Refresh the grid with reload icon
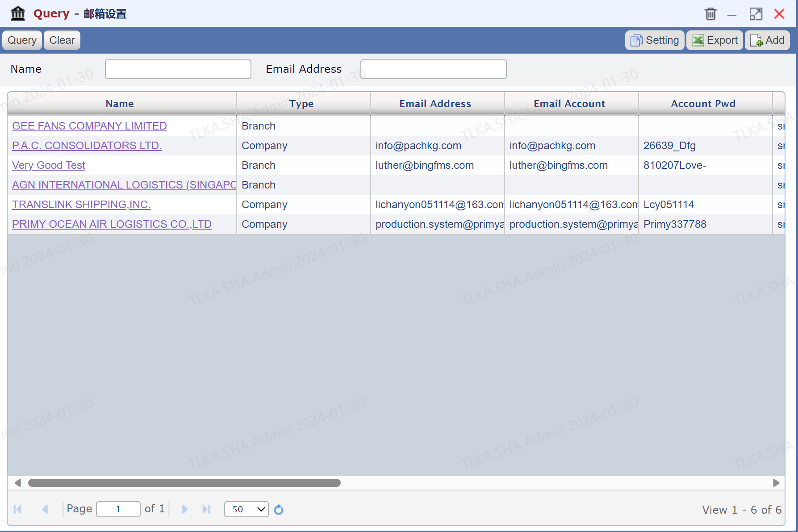This screenshot has width=798, height=532. tap(279, 510)
